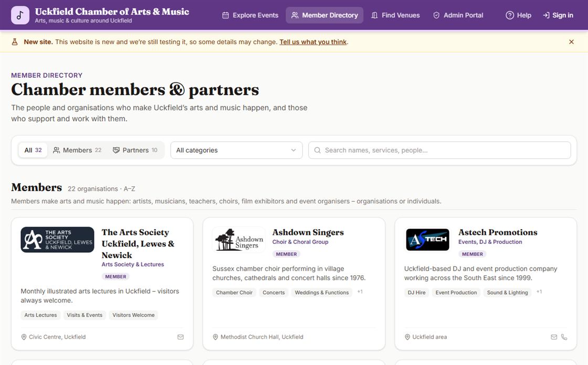Click the location pin beside Uckfield area

pos(407,337)
